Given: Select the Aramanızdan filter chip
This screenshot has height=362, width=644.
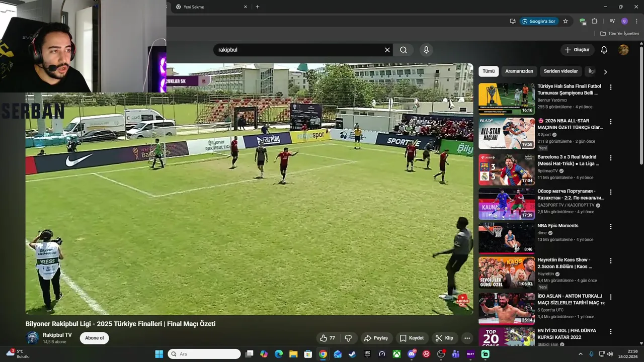Looking at the screenshot, I should [x=519, y=71].
